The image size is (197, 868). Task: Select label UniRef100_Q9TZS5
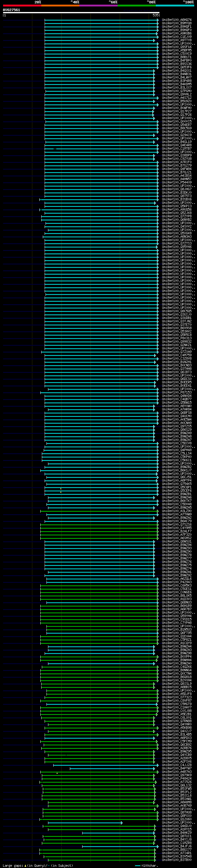pos(177,426)
